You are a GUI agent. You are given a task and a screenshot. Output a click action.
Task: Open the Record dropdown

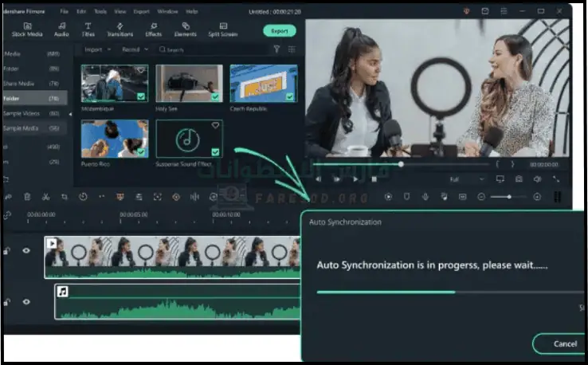click(x=134, y=49)
